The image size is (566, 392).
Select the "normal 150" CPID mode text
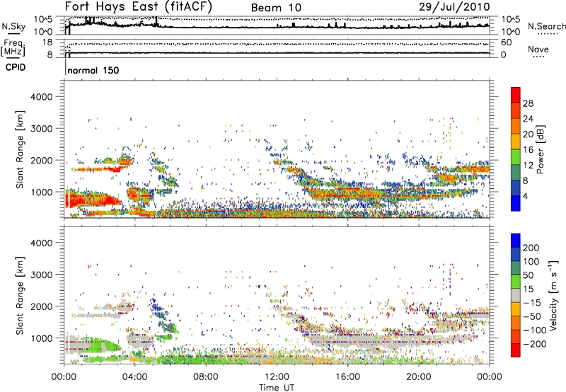tap(93, 70)
